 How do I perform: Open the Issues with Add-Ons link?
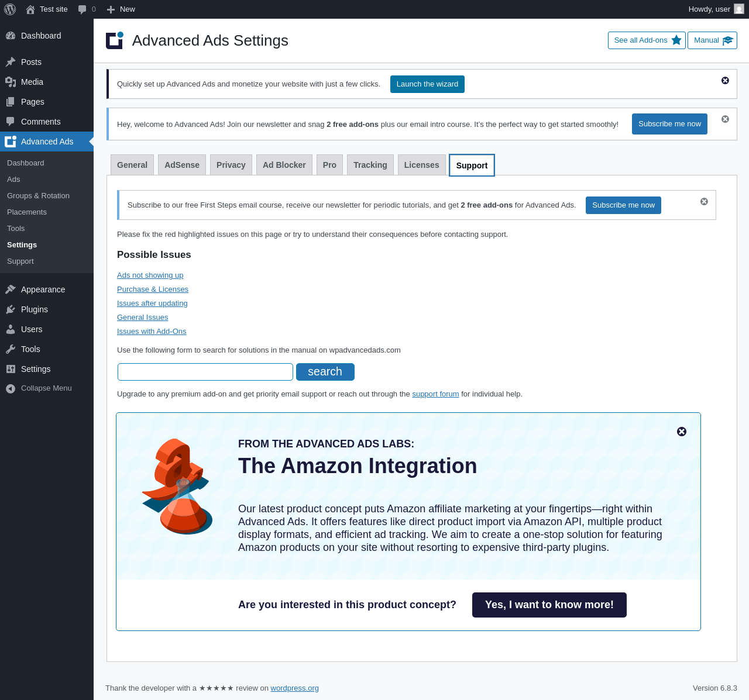tap(152, 332)
